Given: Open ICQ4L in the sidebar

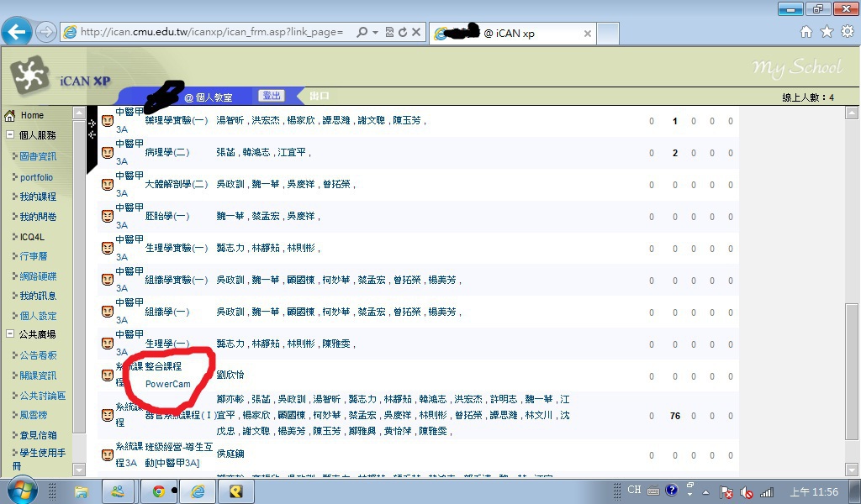Looking at the screenshot, I should tap(32, 237).
